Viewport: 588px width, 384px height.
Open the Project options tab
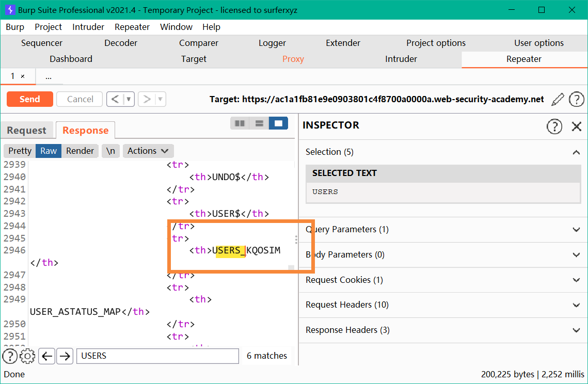(x=436, y=43)
